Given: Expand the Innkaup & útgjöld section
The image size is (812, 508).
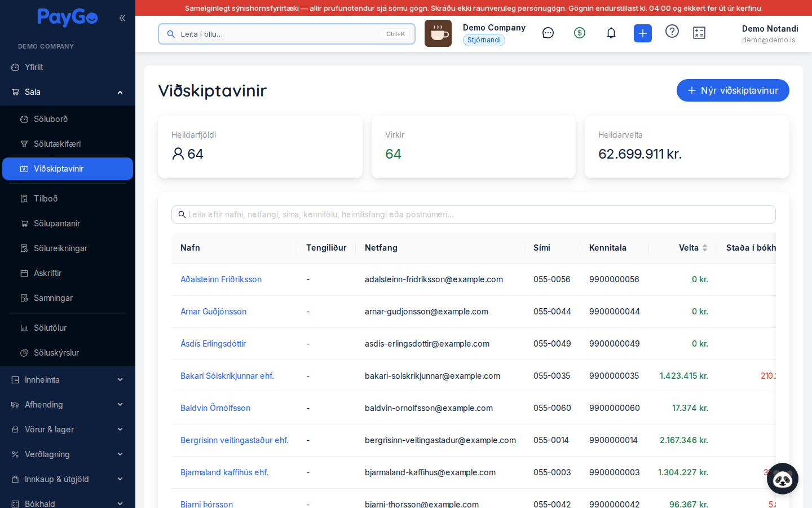Looking at the screenshot, I should (120, 479).
